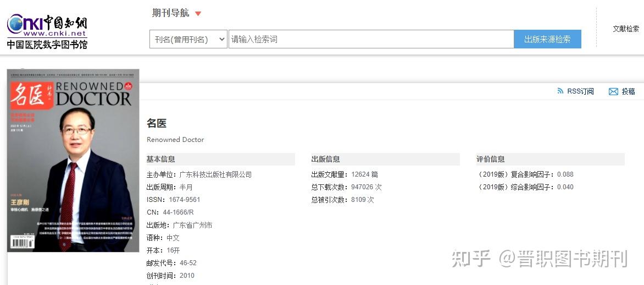Open the 投稿 submission link
Screen dimensions: 644x285
point(628,91)
